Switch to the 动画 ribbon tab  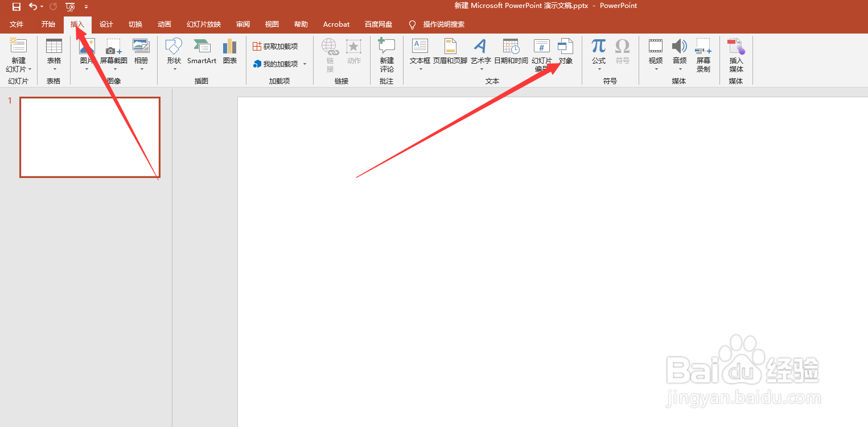(x=164, y=24)
